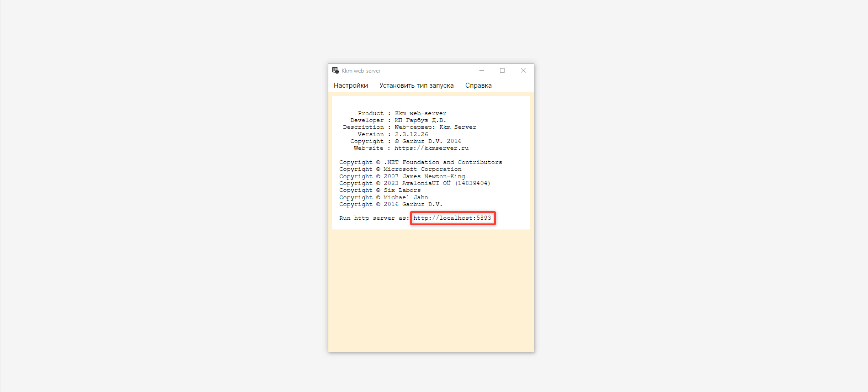This screenshot has height=392, width=868.
Task: Click the Michael Jahn copyright line
Action: click(x=384, y=197)
